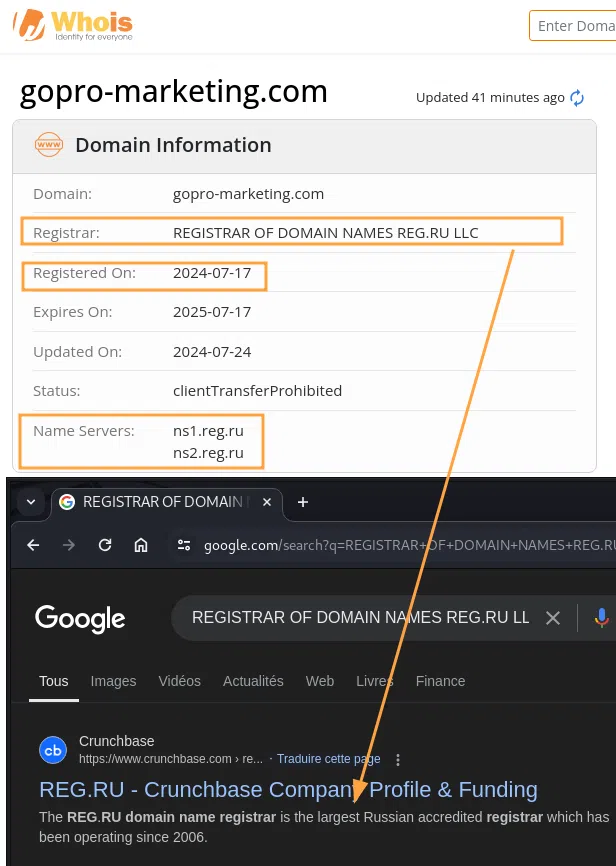Activate voice search with the microphone icon

(x=601, y=617)
